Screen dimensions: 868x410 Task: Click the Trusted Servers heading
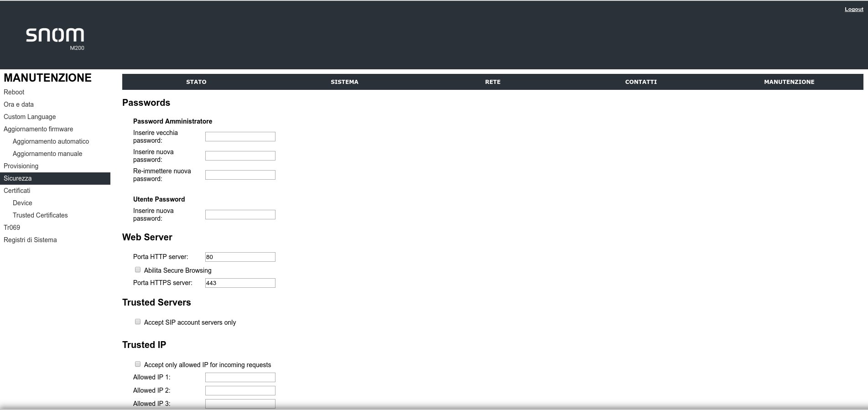[x=156, y=302]
